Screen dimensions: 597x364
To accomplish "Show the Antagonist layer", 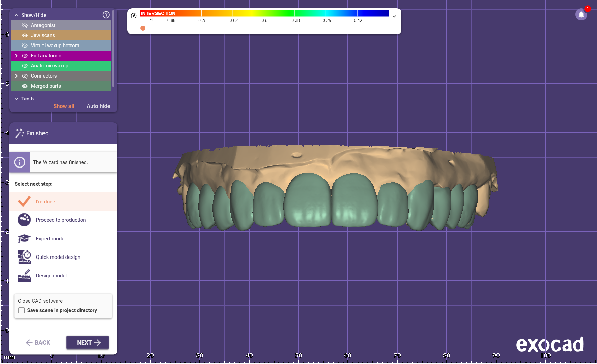I will [x=25, y=25].
